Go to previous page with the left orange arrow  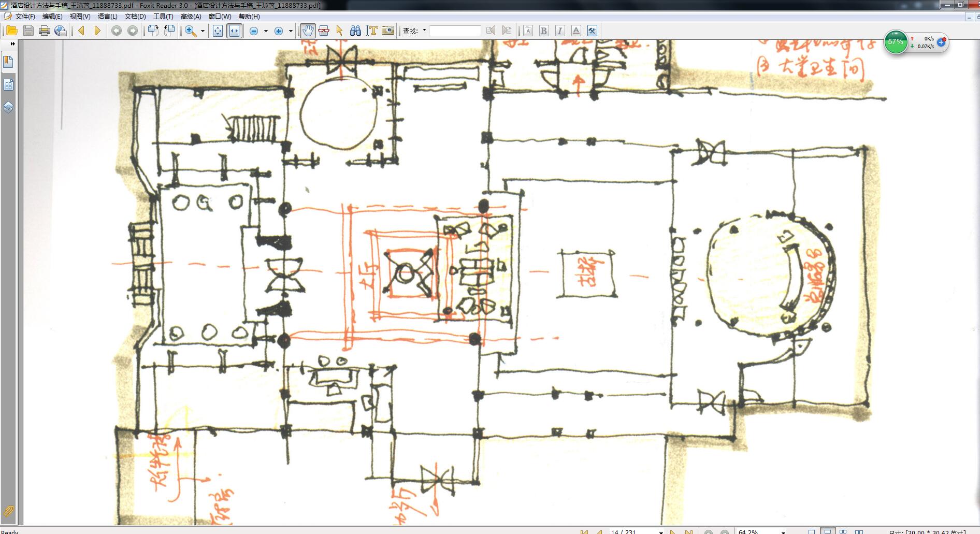pyautogui.click(x=81, y=31)
